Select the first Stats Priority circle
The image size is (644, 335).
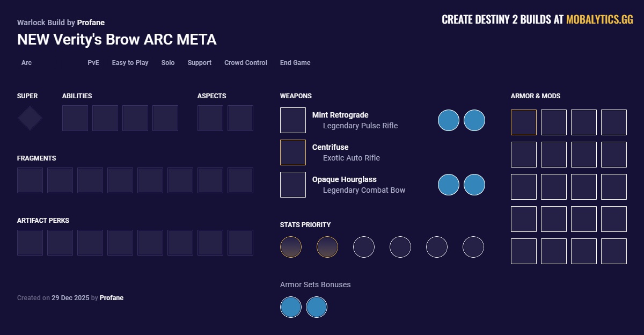click(x=291, y=247)
